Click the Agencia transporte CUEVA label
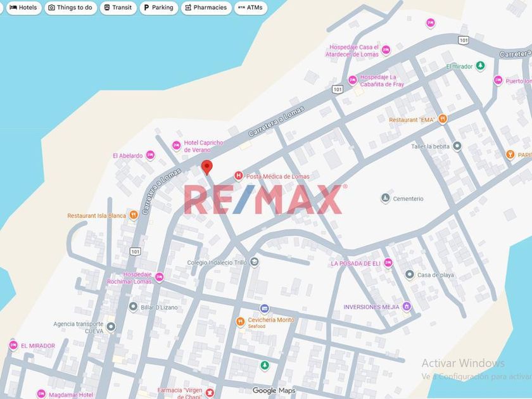The height and width of the screenshot is (399, 532). pyautogui.click(x=79, y=327)
